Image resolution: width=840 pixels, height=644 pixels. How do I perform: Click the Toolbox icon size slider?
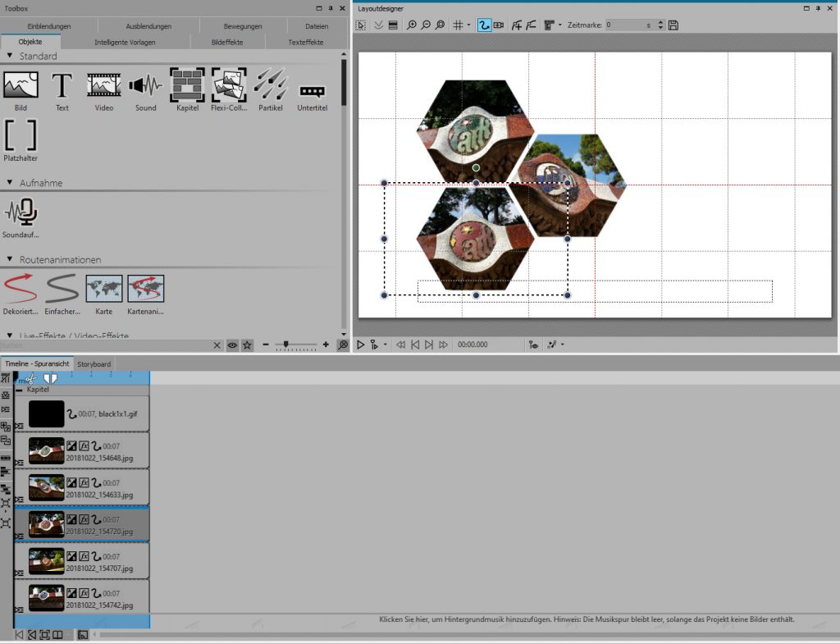pyautogui.click(x=285, y=345)
